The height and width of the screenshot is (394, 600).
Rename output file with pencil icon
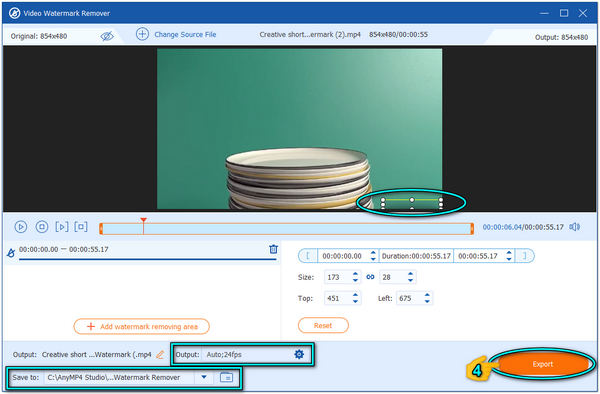pos(160,355)
